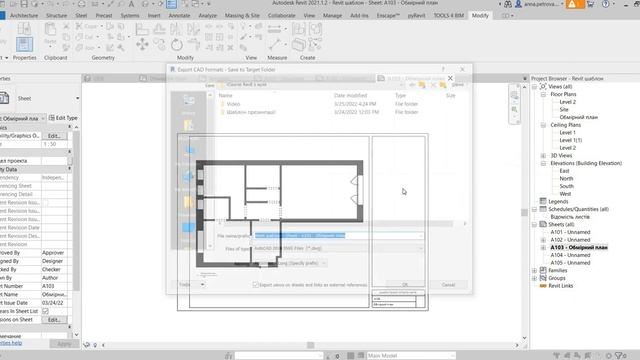The image size is (640, 360).
Task: Click the Help question mark icon in title bar
Action: pos(606,4)
